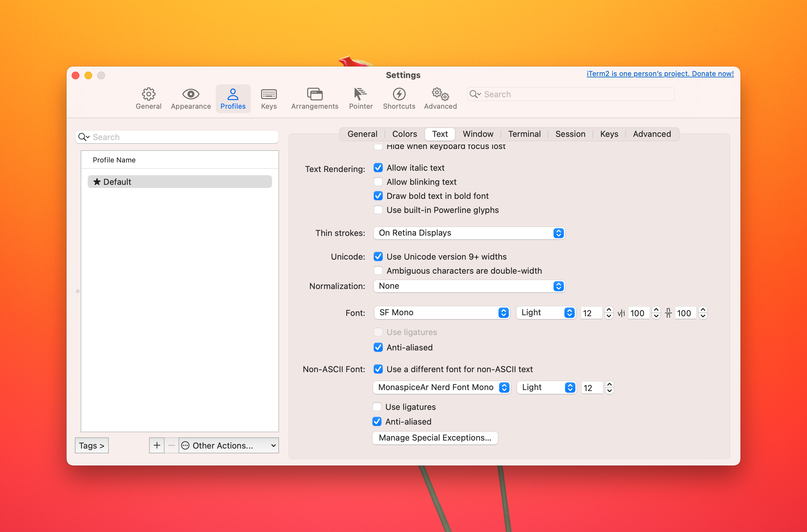807x532 pixels.
Task: Open the Keys keyboard icon in toolbar
Action: coord(269,94)
